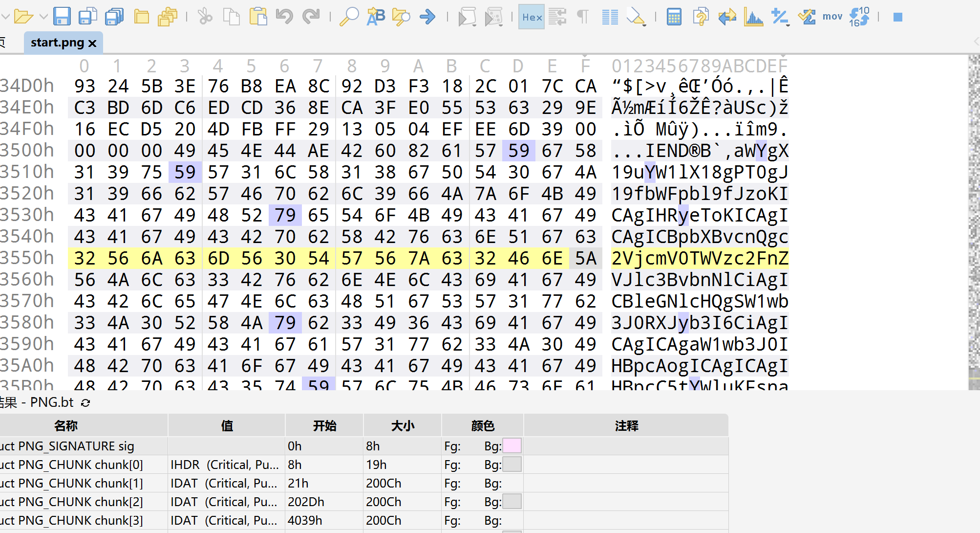
Task: Click the 开始 column header
Action: [x=325, y=426]
